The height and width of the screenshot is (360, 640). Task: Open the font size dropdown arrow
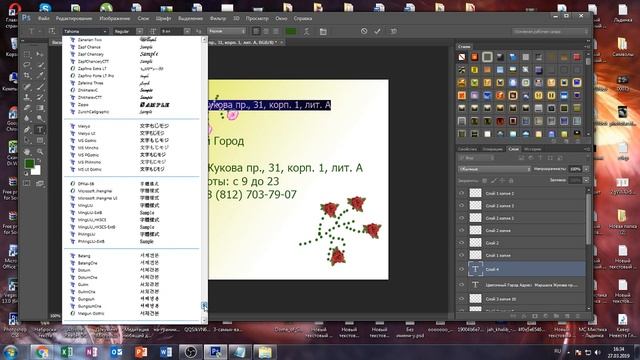click(x=187, y=31)
